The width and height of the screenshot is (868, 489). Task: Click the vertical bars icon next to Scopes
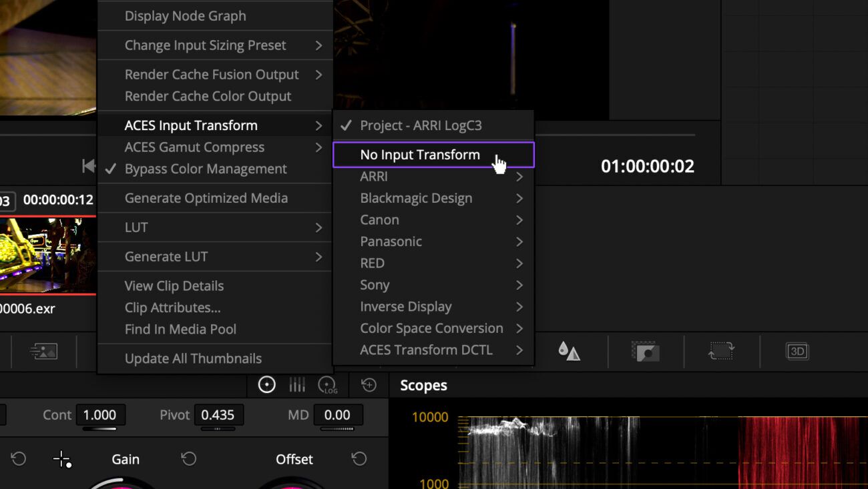pyautogui.click(x=296, y=384)
